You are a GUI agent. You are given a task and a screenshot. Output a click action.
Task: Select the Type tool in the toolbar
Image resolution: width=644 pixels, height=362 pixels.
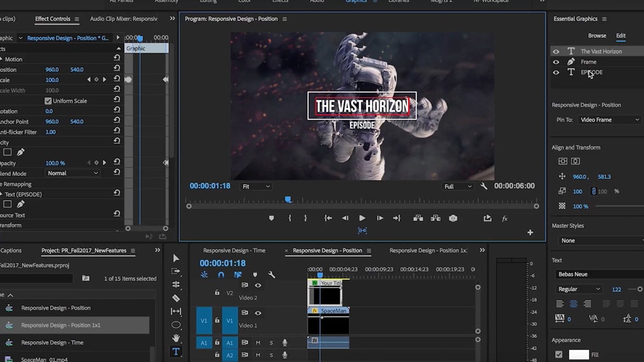pyautogui.click(x=176, y=351)
